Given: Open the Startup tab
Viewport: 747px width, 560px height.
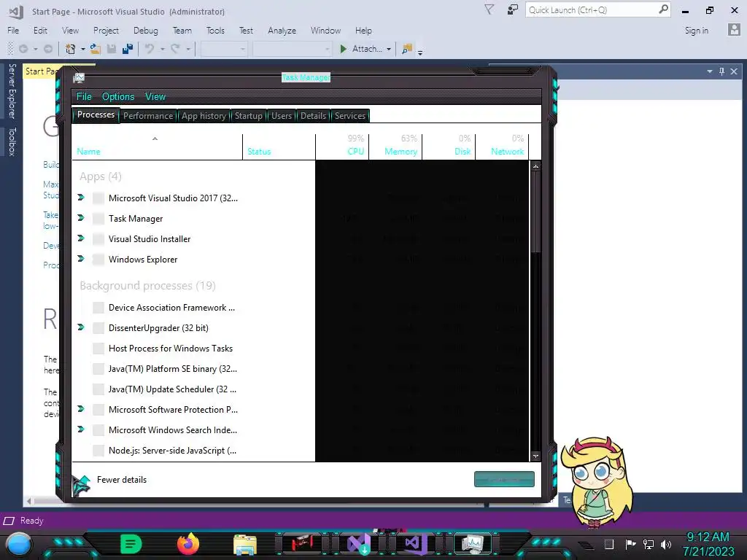Looking at the screenshot, I should point(248,116).
